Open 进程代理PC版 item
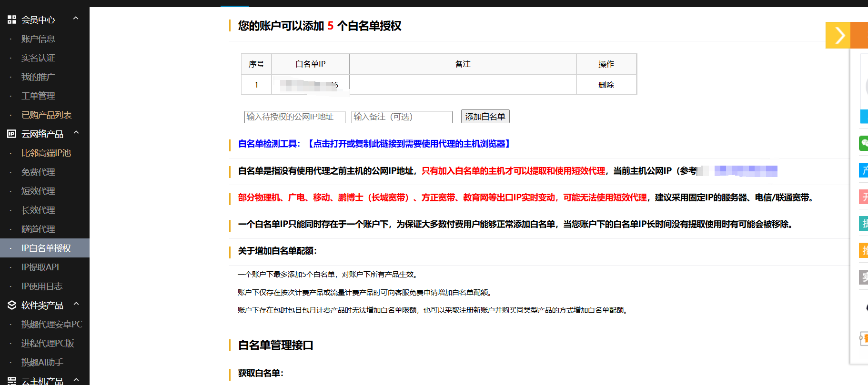 point(48,343)
